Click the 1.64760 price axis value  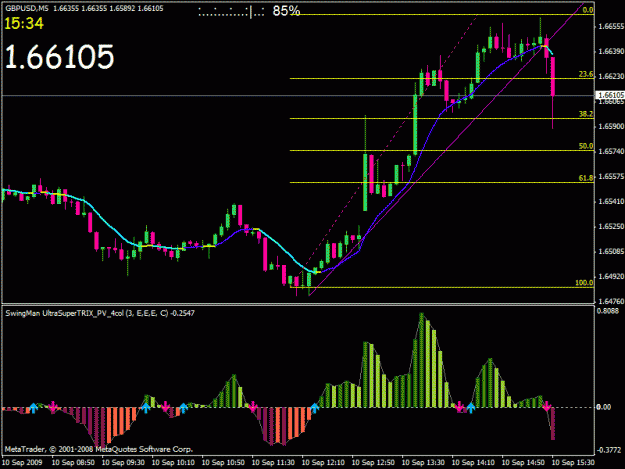[x=611, y=302]
